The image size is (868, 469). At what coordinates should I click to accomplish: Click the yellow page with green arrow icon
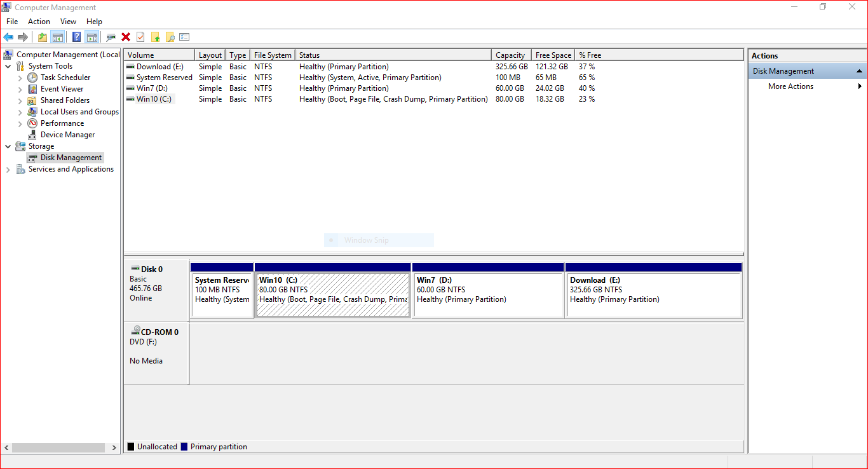click(155, 37)
